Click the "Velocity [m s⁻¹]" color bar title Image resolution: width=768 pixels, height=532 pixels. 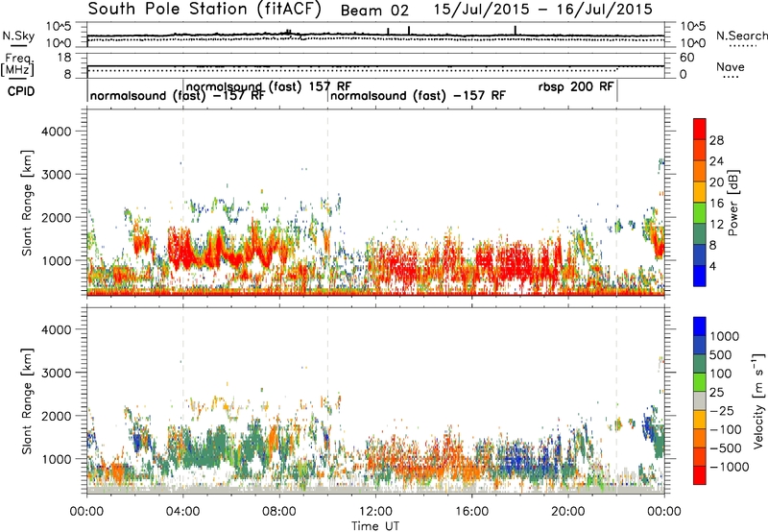(758, 400)
